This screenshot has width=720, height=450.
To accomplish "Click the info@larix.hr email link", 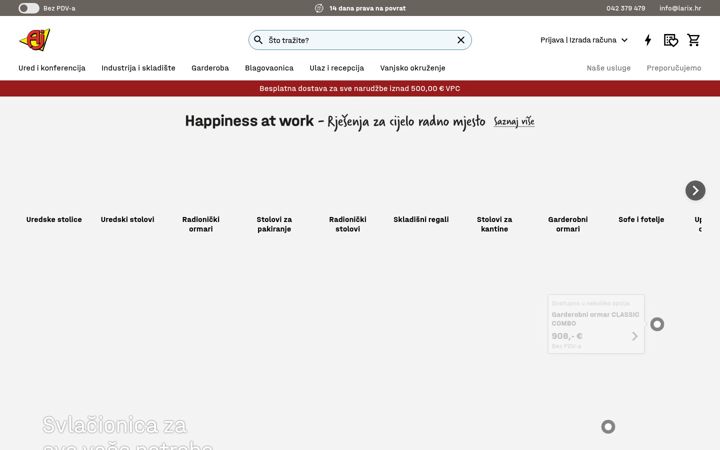I will [680, 8].
